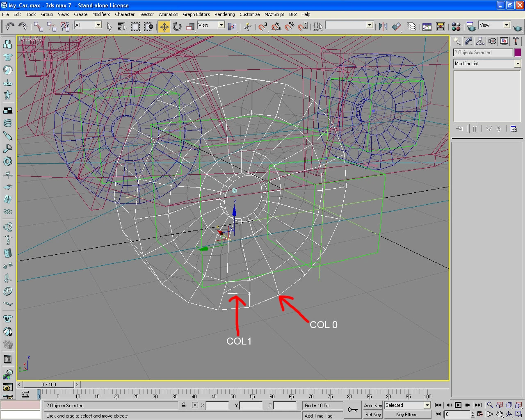Toggle the selection lock padlock
Image resolution: width=525 pixels, height=420 pixels.
pyautogui.click(x=184, y=405)
